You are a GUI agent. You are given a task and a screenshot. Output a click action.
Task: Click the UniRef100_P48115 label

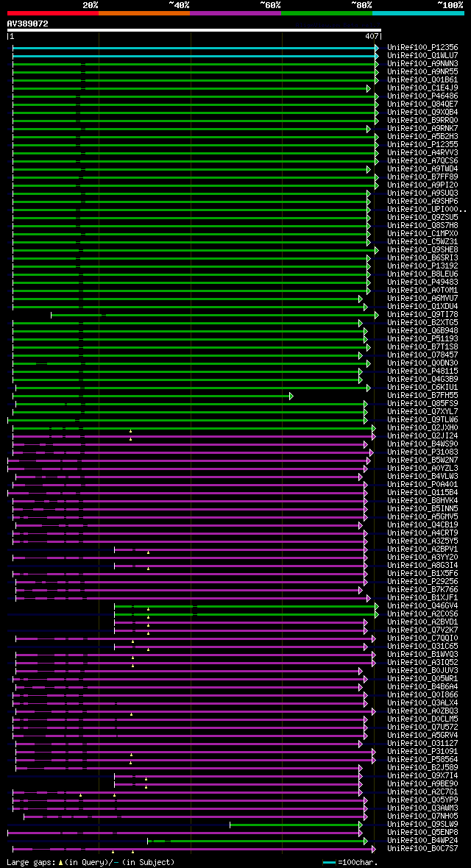pos(422,371)
